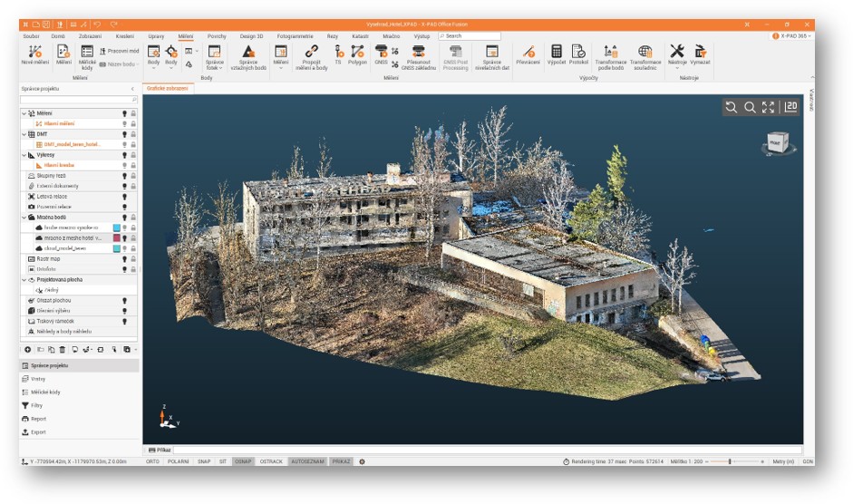The height and width of the screenshot is (504, 853).
Task: Select the Polygon traverse tool
Action: coord(357,55)
